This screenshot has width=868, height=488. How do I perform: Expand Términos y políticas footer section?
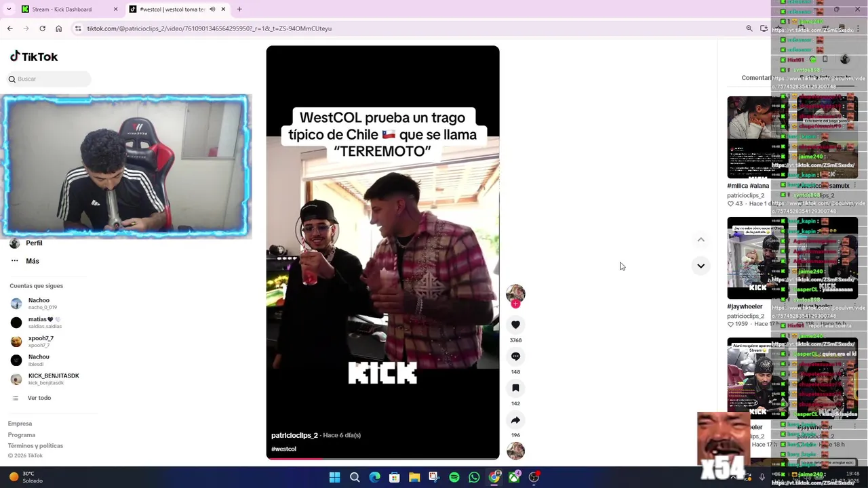coord(35,446)
